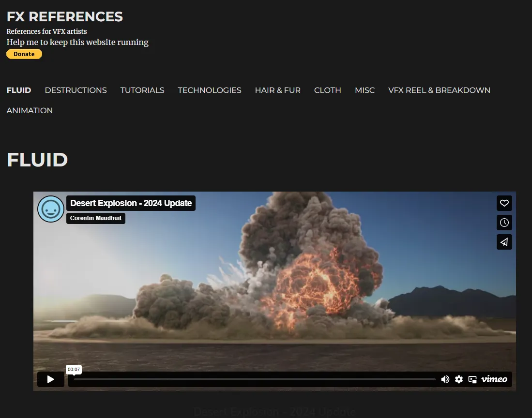The width and height of the screenshot is (532, 418).
Task: Visit Corentin Maudhuit's author link
Action: coord(96,218)
